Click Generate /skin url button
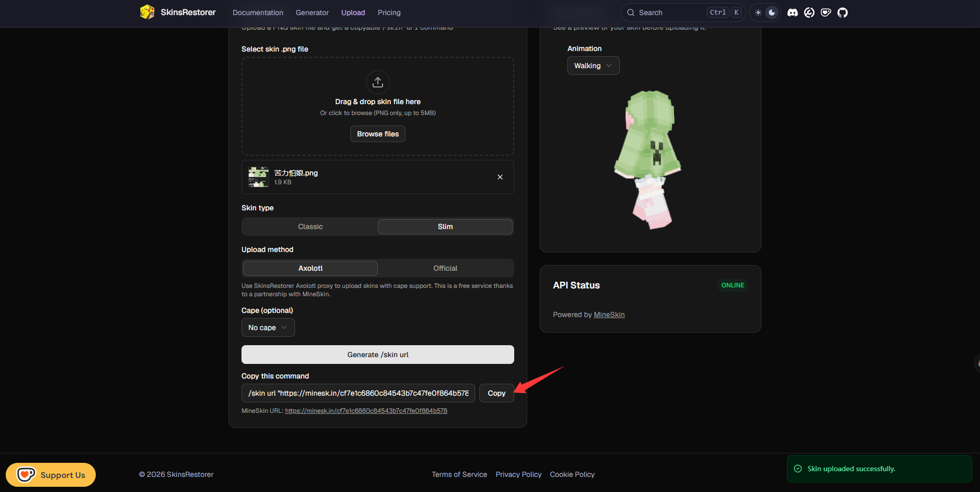 (378, 355)
